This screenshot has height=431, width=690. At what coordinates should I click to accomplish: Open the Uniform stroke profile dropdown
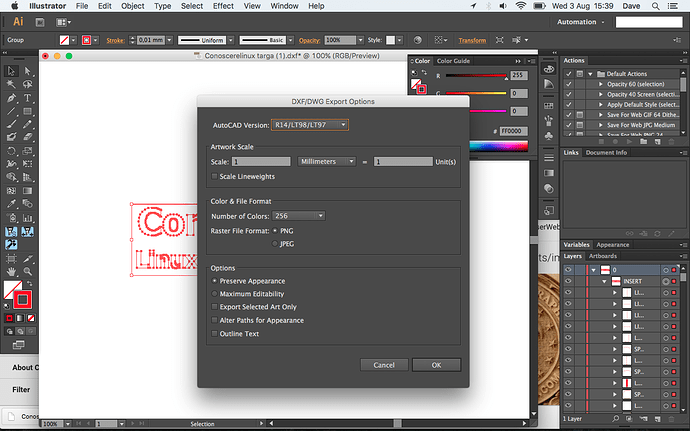(231, 40)
